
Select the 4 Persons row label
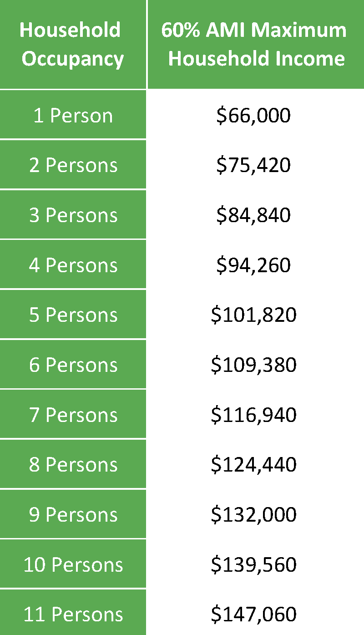(73, 265)
